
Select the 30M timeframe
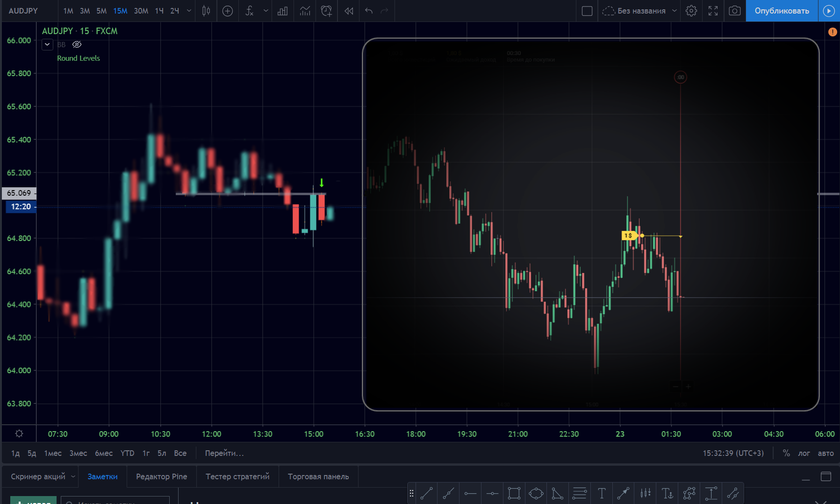click(141, 11)
